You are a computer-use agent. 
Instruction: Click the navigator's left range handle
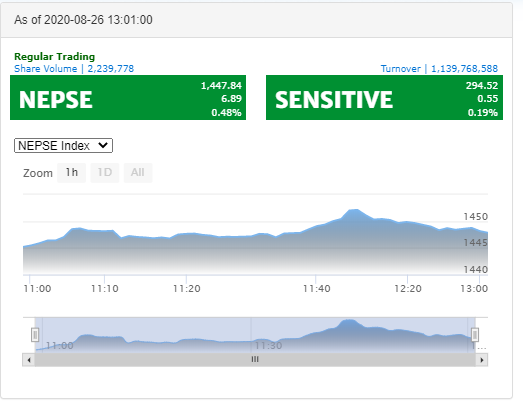point(35,335)
